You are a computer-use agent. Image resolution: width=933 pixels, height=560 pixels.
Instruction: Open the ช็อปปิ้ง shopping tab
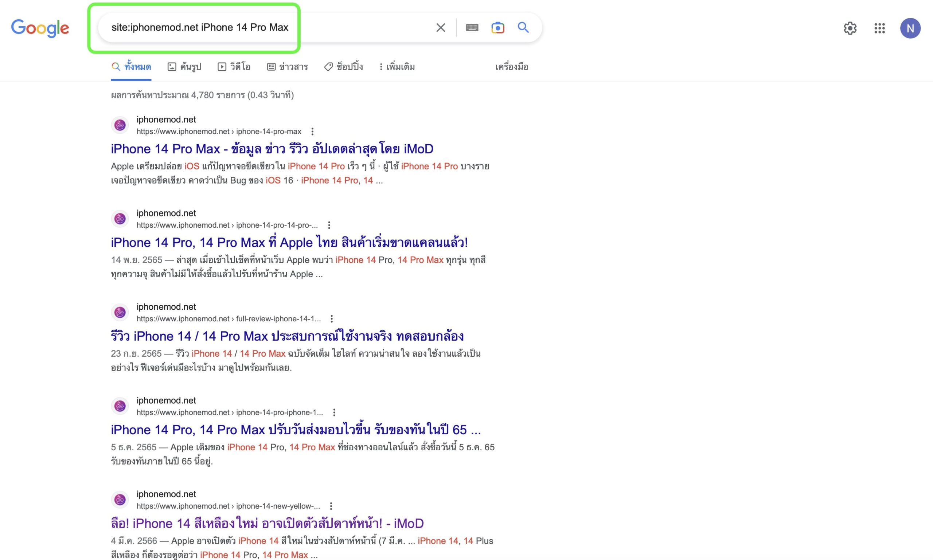[343, 67]
